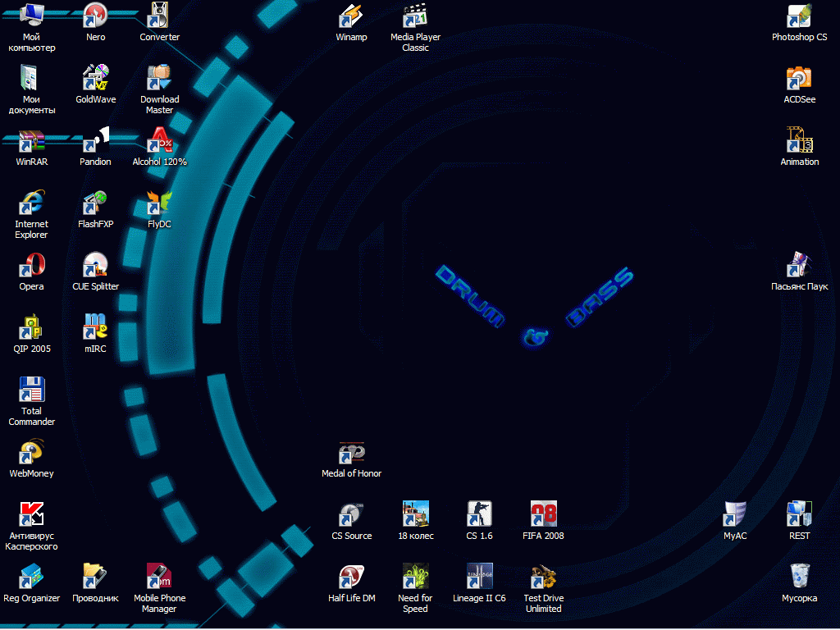This screenshot has width=840, height=630.
Task: Click the ACDSee camera icon
Action: [x=799, y=77]
